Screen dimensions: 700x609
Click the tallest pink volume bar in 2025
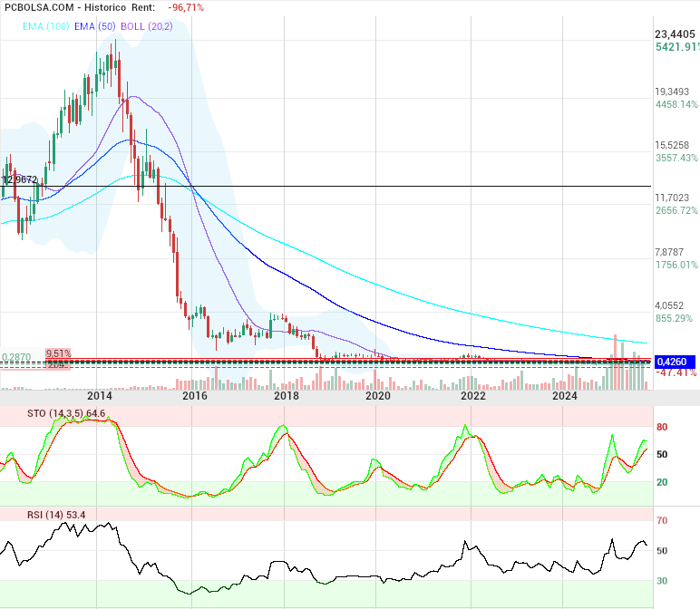(615, 349)
